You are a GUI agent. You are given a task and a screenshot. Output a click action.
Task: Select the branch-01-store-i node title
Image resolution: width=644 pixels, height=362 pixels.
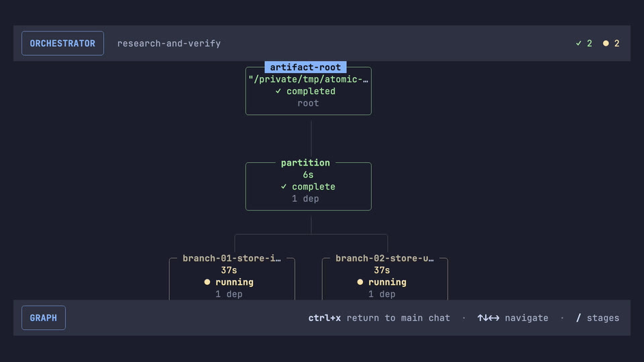[231, 258]
